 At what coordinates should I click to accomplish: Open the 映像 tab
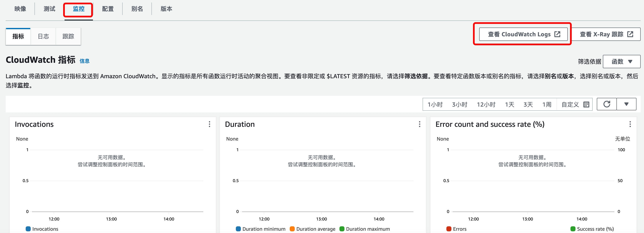click(20, 9)
